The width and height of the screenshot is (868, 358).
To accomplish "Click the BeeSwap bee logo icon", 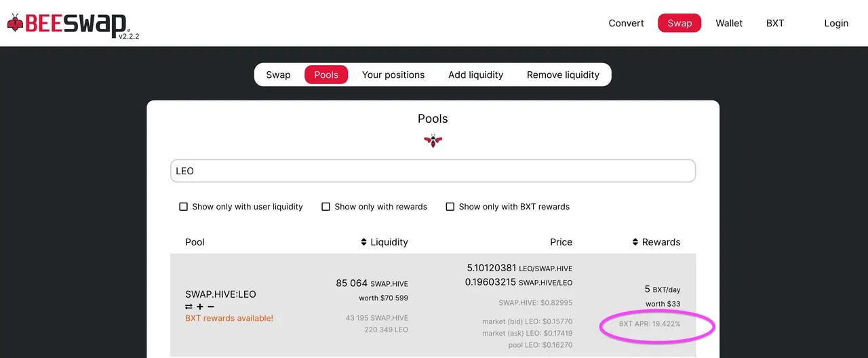I will click(x=15, y=23).
